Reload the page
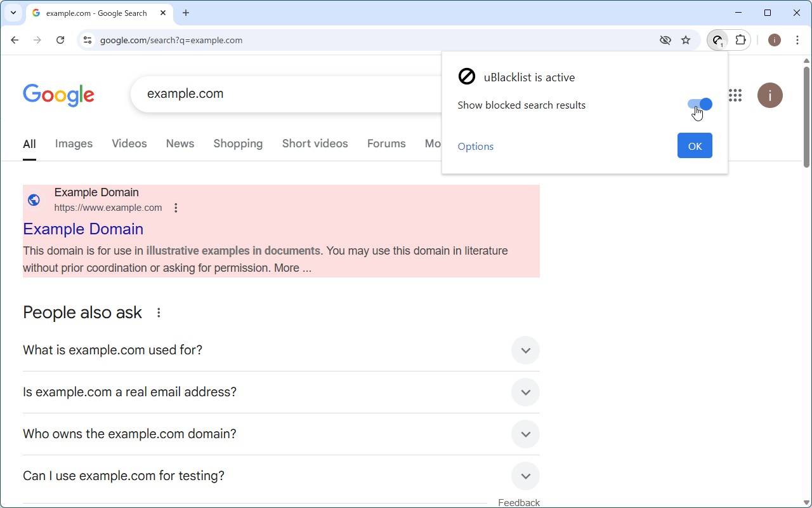Viewport: 812px width, 508px height. click(x=60, y=40)
